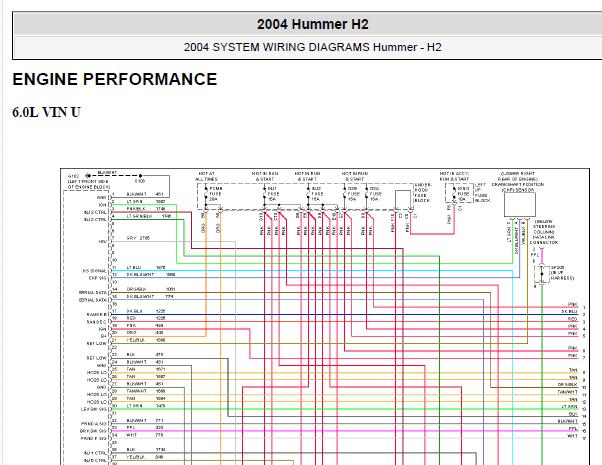Click the "HOT IN ACCY, RUN & START" label

pyautogui.click(x=454, y=177)
